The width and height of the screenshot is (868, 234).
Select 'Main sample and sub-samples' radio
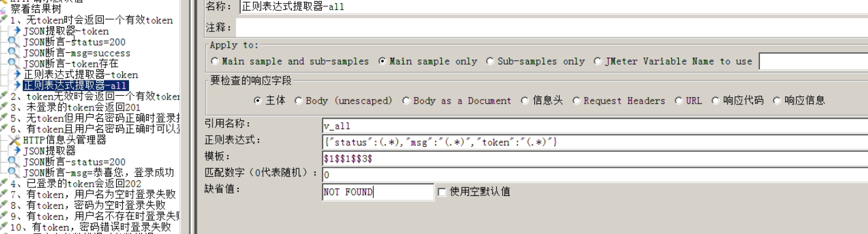pyautogui.click(x=214, y=61)
